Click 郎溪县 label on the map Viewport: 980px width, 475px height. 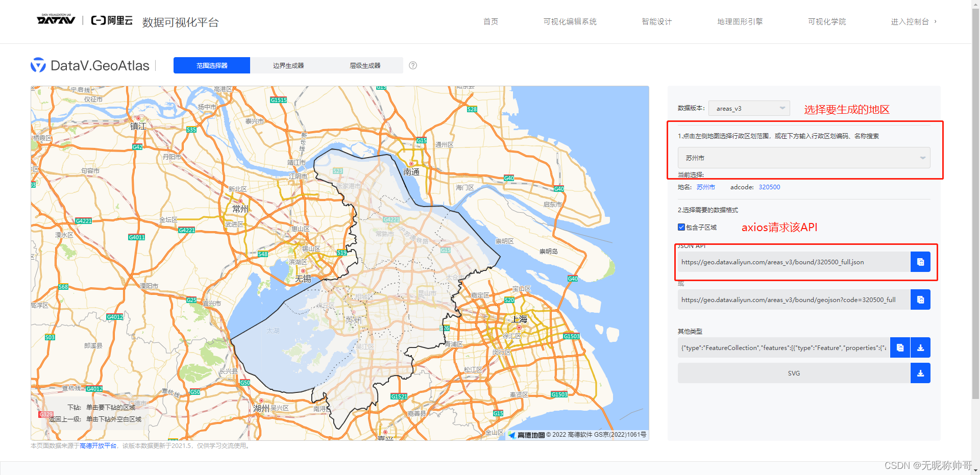tap(93, 345)
